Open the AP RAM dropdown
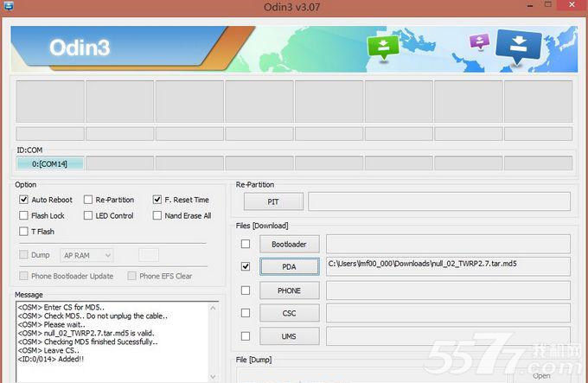Viewport: 588px width, 383px height. (86, 255)
